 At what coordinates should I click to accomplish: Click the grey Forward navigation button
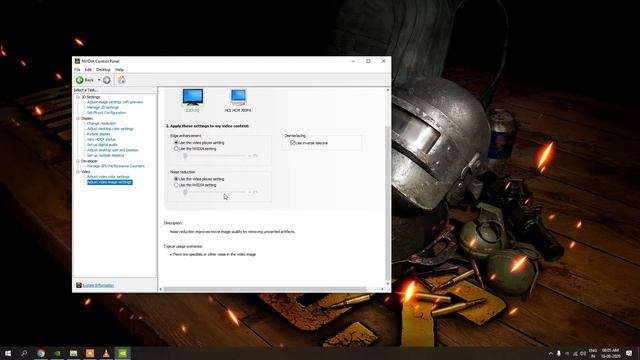pos(107,80)
